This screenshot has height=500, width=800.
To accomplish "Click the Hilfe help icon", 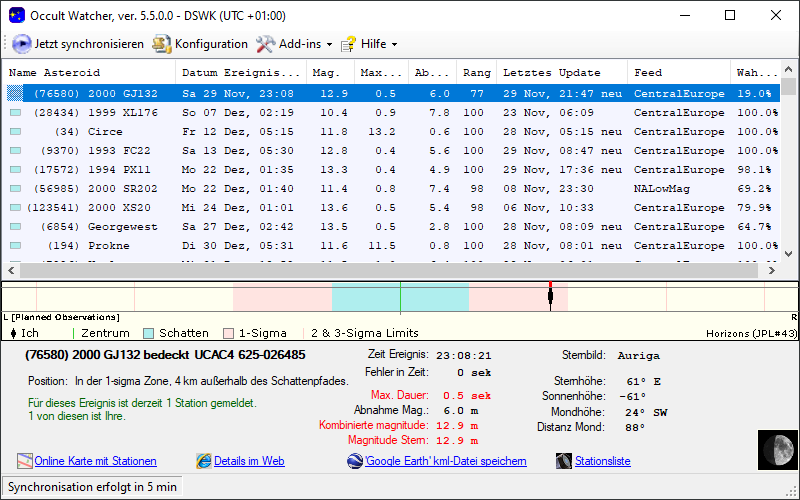I will 348,44.
